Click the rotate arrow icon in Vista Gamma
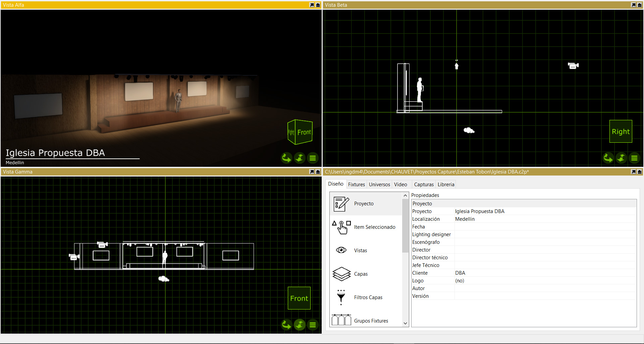 click(x=286, y=325)
